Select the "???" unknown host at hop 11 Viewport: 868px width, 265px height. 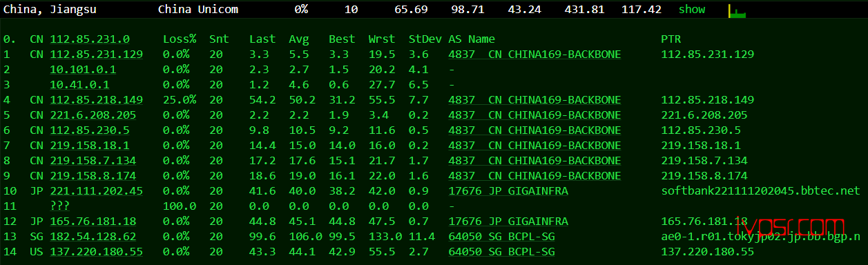60,206
